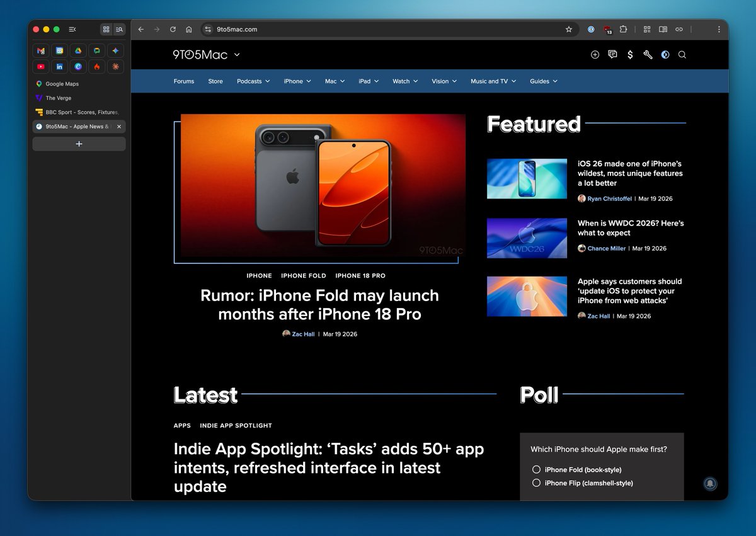Open the pinned Google Chat tab
The image size is (756, 536).
click(x=96, y=50)
